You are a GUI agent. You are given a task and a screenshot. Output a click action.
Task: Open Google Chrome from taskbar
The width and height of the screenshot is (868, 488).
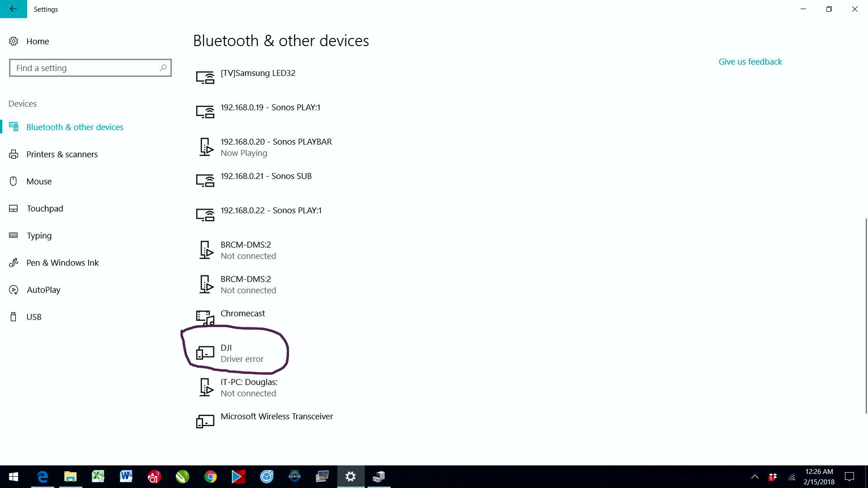pos(210,477)
